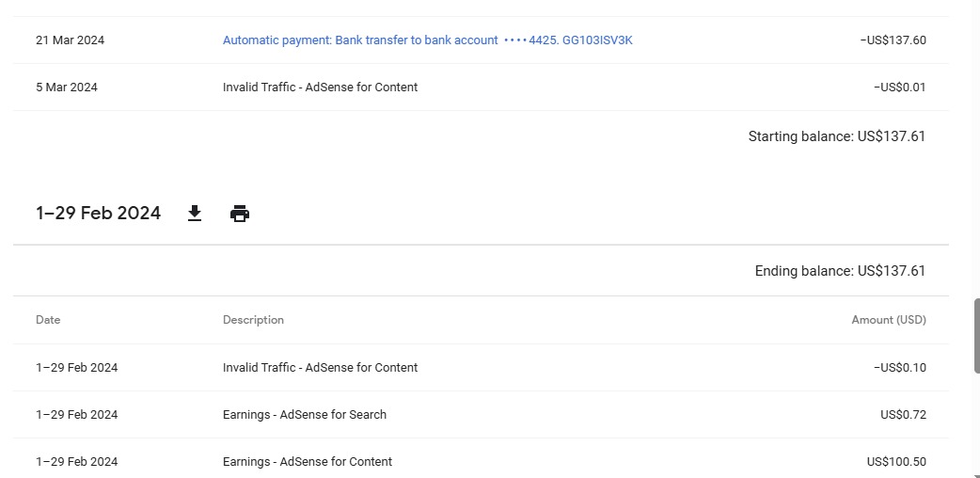
Task: Select Earnings - AdSense for Content row
Action: pos(481,462)
